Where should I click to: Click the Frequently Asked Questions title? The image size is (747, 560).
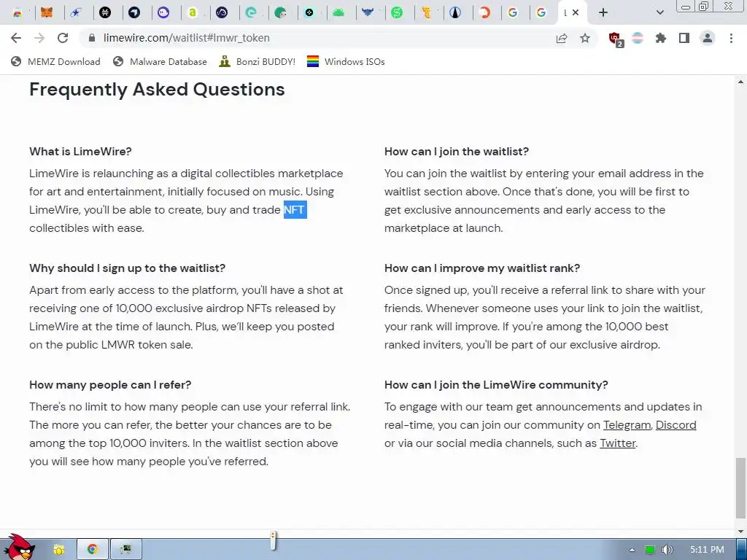coord(158,90)
